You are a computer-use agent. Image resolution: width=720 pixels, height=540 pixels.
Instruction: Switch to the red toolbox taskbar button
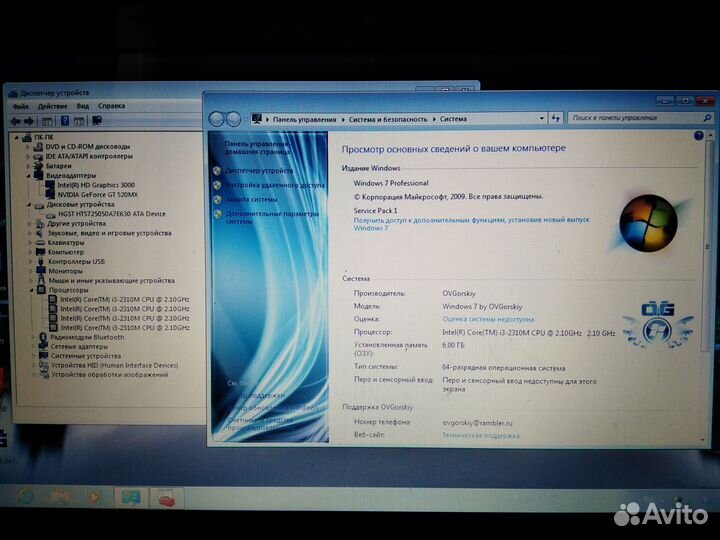166,498
